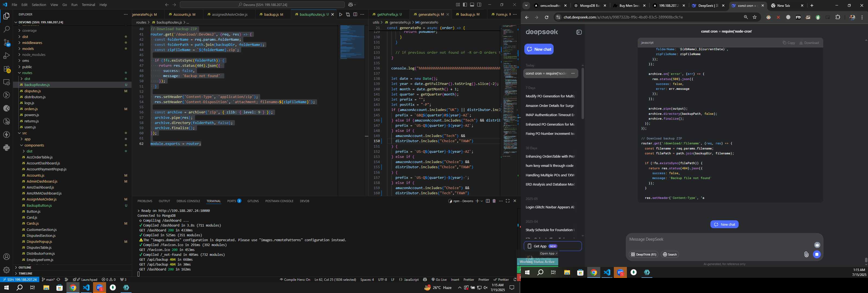The width and height of the screenshot is (868, 293).
Task: Click the New chat button below the response
Action: (725, 225)
